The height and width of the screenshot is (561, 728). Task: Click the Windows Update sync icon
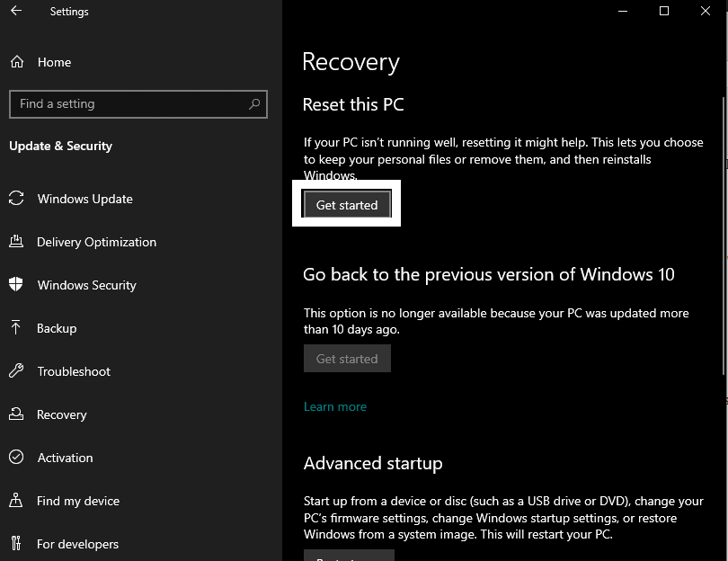pyautogui.click(x=16, y=199)
